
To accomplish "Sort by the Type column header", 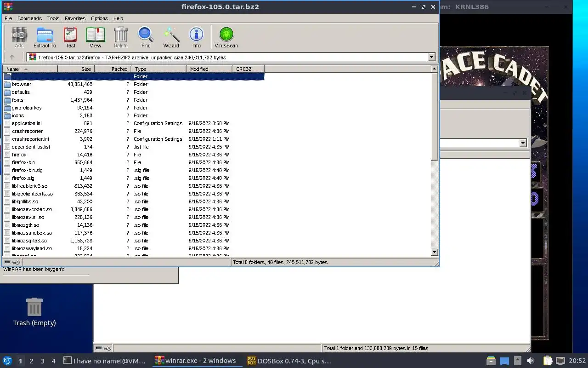I will 158,69.
